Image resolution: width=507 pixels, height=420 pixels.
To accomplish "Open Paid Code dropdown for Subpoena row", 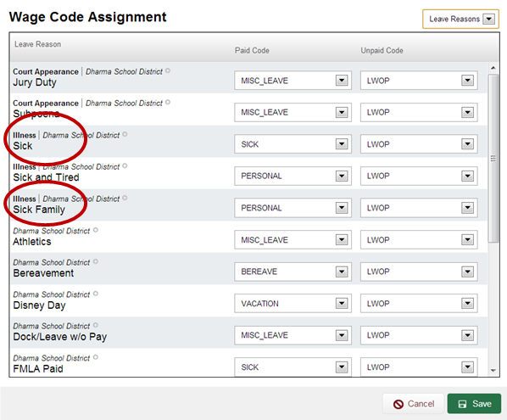I will pos(292,112).
